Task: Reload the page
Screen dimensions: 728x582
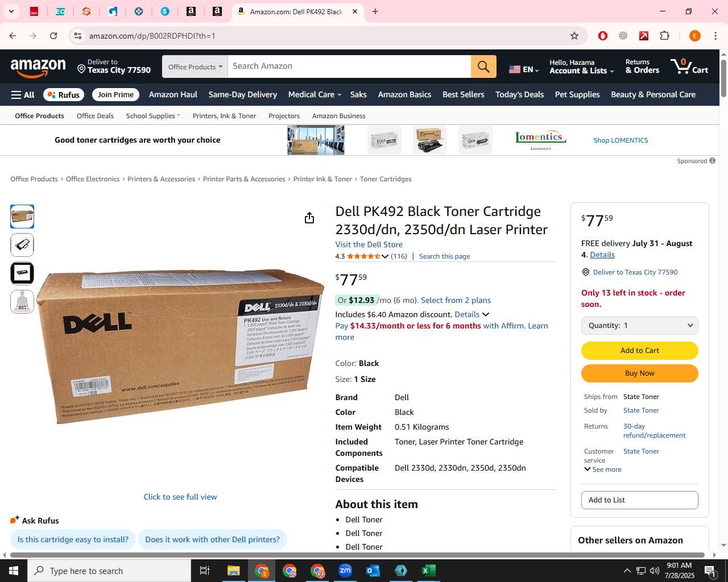Action: click(x=53, y=36)
